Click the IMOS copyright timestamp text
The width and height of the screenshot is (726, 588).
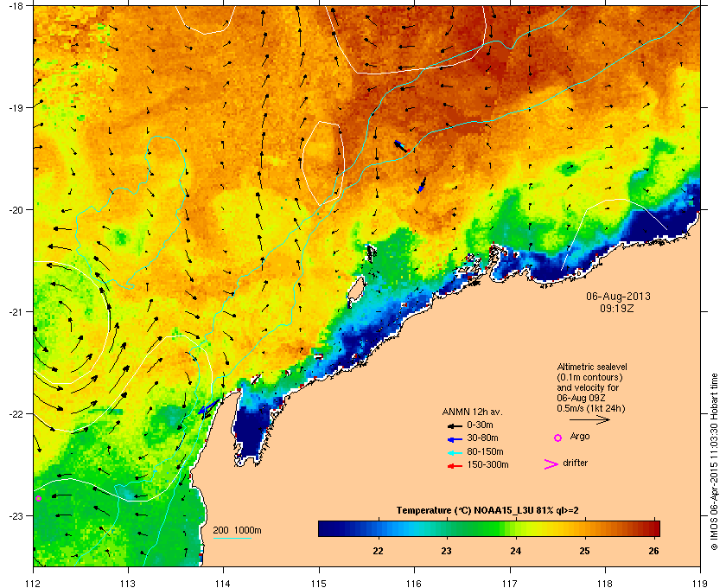[x=714, y=462]
